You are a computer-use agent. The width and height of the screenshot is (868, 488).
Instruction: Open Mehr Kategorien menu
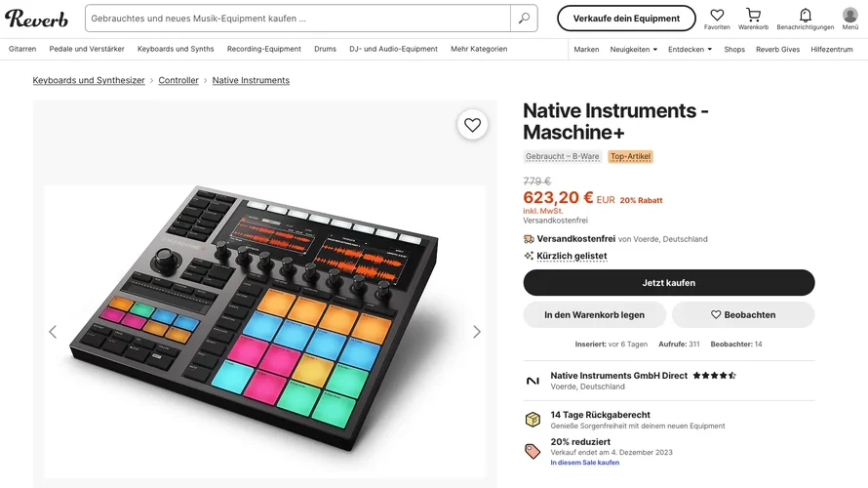point(479,49)
